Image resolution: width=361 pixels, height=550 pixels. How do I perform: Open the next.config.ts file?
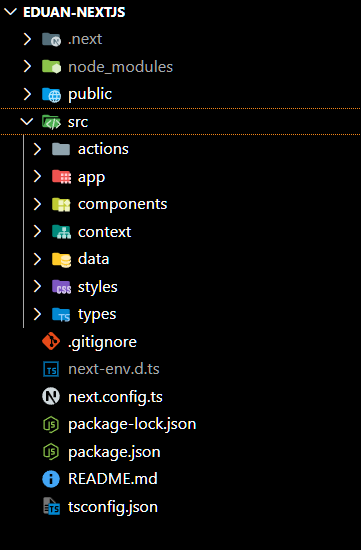click(x=115, y=397)
